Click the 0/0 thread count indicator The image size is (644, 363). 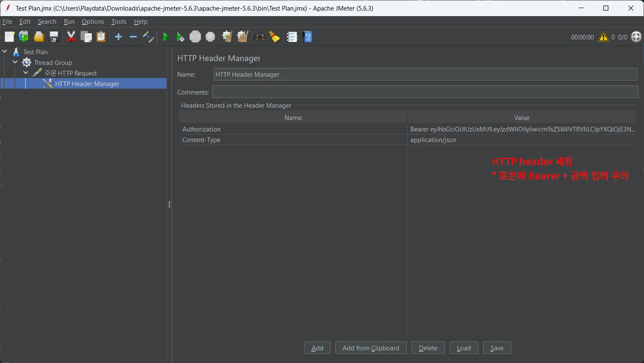pyautogui.click(x=622, y=37)
